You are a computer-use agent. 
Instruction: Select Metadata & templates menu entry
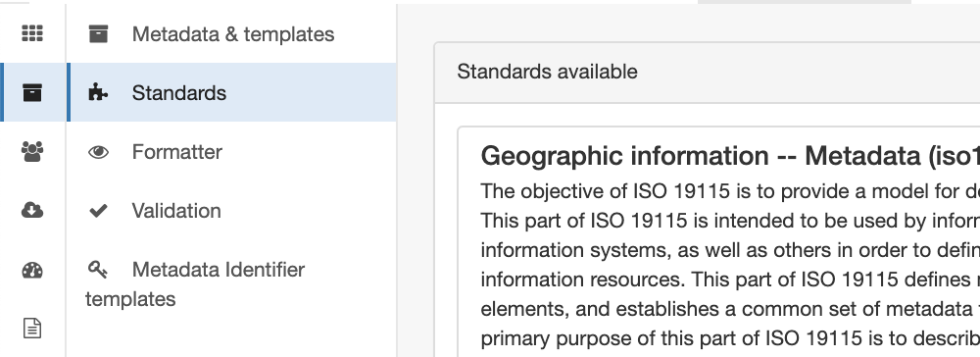(x=232, y=33)
